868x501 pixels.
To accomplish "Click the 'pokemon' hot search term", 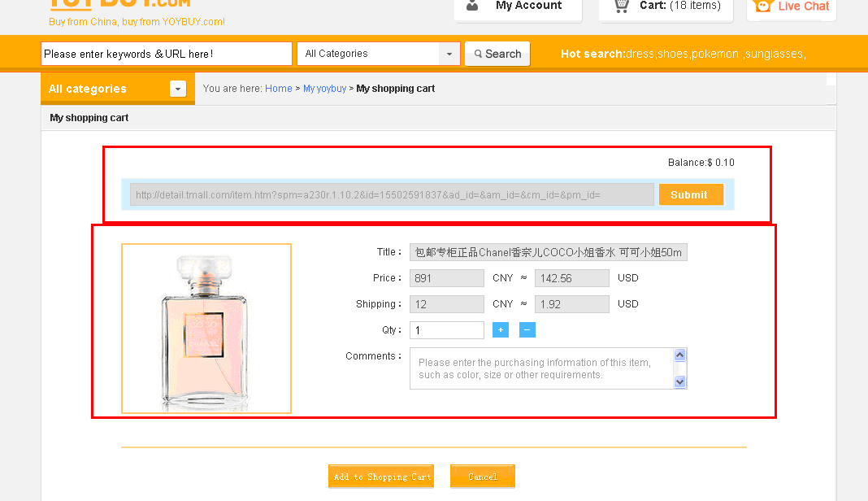I will pos(714,54).
